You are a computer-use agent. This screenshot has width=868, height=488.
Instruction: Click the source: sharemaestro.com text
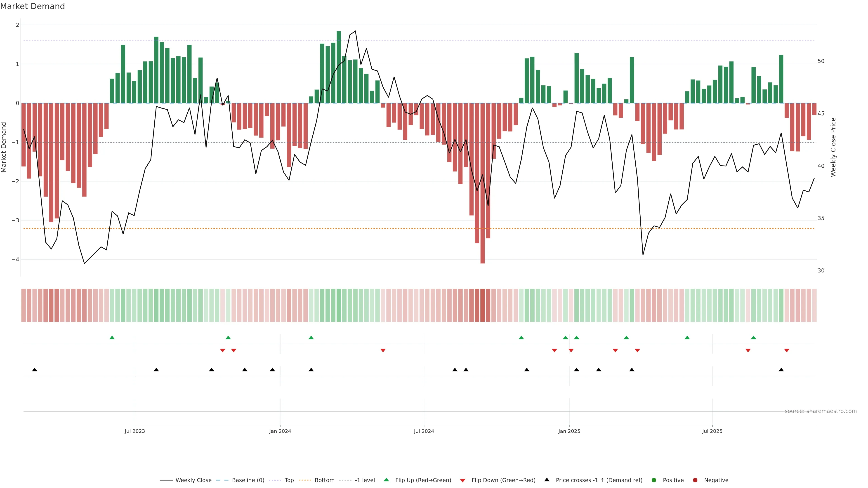821,411
